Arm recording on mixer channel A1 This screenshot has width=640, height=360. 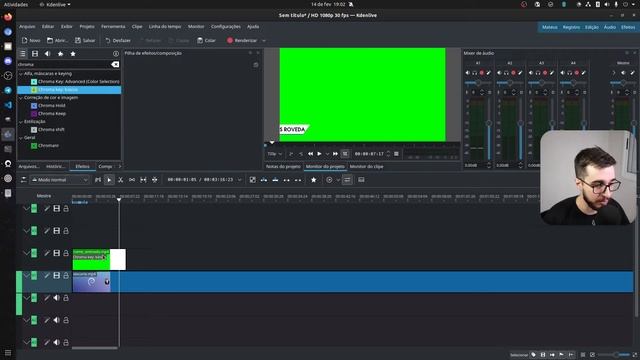click(482, 73)
